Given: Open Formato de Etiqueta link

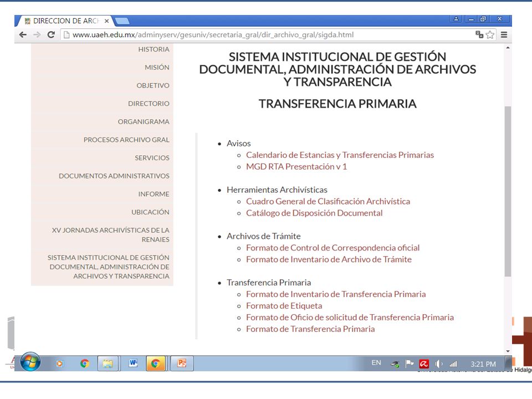Looking at the screenshot, I should click(x=284, y=306).
